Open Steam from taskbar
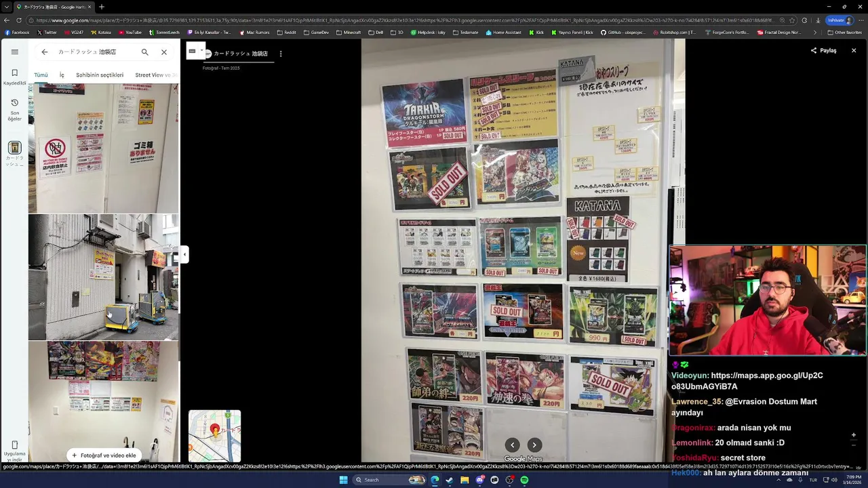The image size is (868, 488). click(x=450, y=480)
